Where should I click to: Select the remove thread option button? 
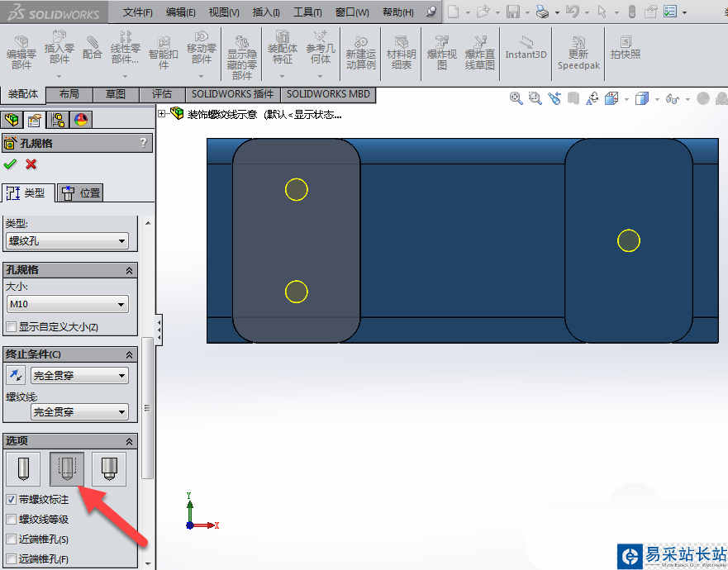[x=109, y=469]
